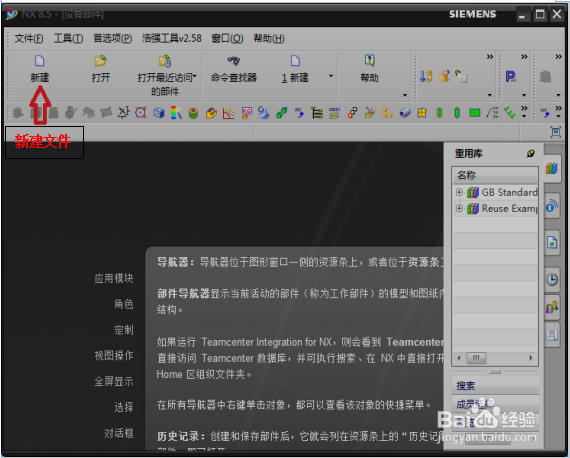Click the splitter grip above 搜索 section

coord(495,371)
